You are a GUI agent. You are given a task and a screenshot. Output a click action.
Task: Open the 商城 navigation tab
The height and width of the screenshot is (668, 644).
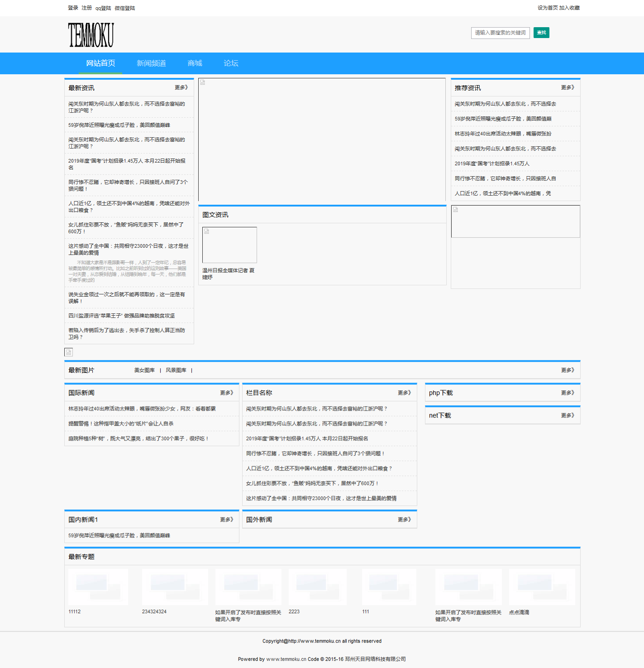pos(195,63)
